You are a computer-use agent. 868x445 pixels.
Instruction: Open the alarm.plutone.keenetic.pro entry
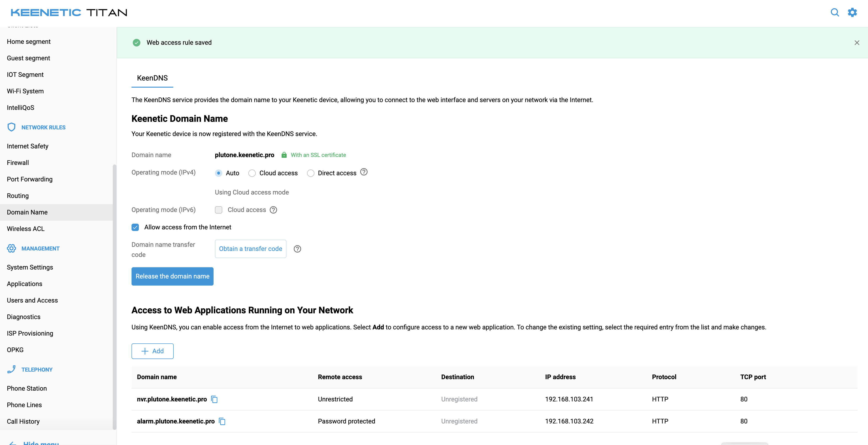(176, 421)
